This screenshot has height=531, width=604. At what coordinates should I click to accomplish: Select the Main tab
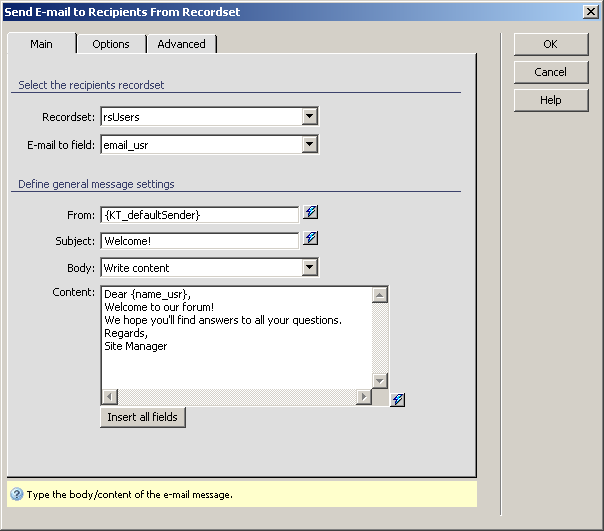41,44
